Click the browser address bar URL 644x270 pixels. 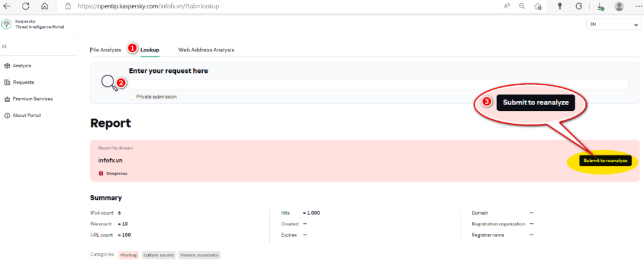point(148,6)
